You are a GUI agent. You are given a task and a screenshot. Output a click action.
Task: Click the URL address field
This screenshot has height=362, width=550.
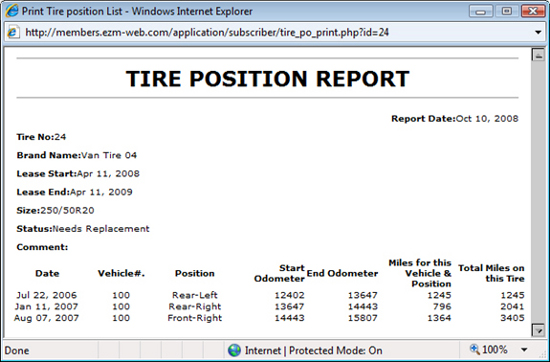207,33
